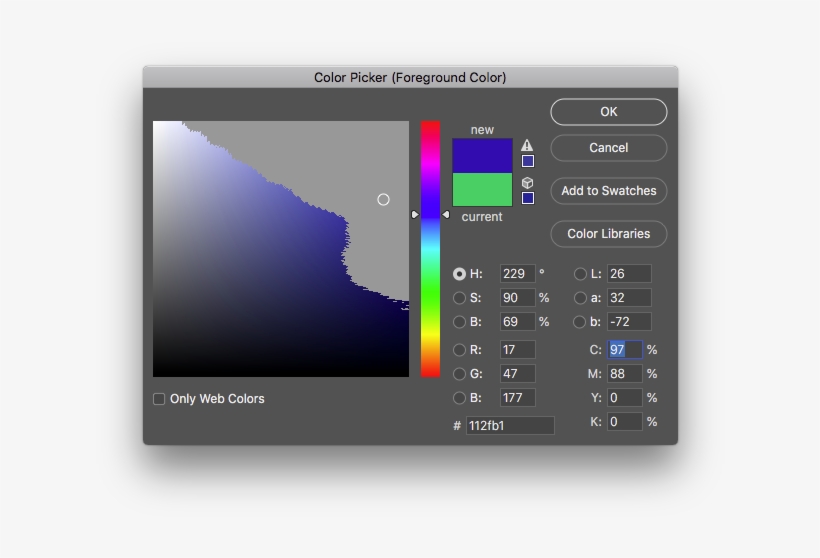820x558 pixels.
Task: Click the in-gamut color swatch below warning triangle
Action: pyautogui.click(x=527, y=161)
